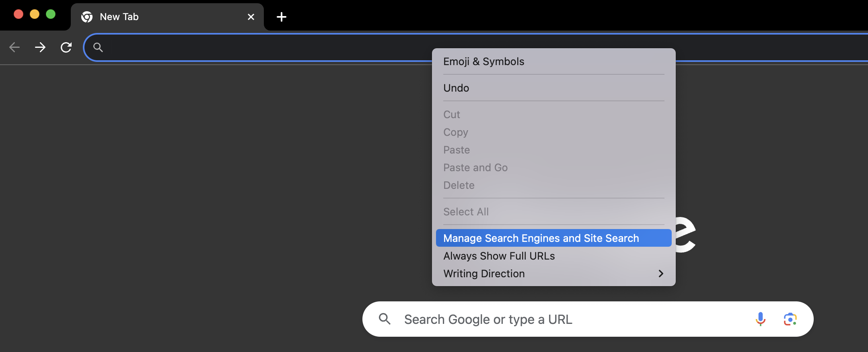Image resolution: width=868 pixels, height=352 pixels.
Task: Click the forward navigation arrow
Action: [x=40, y=47]
